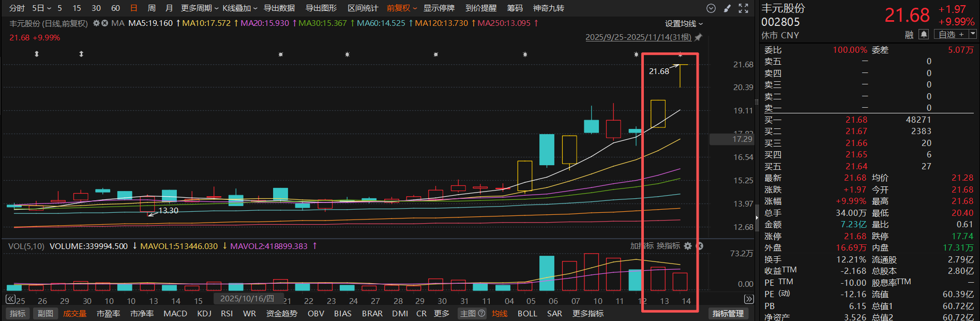Open help icon beside 主图 label
Viewport: 980px width, 321px height.
481,313
